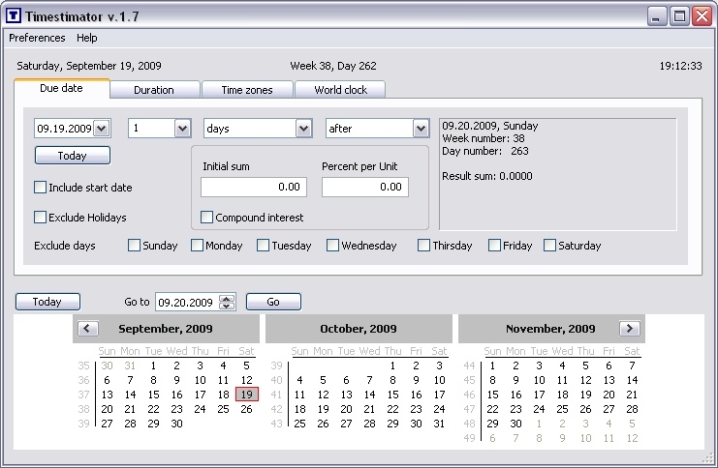Click the Go to date spinner arrows
Screen dimensions: 718x468
coord(227,302)
